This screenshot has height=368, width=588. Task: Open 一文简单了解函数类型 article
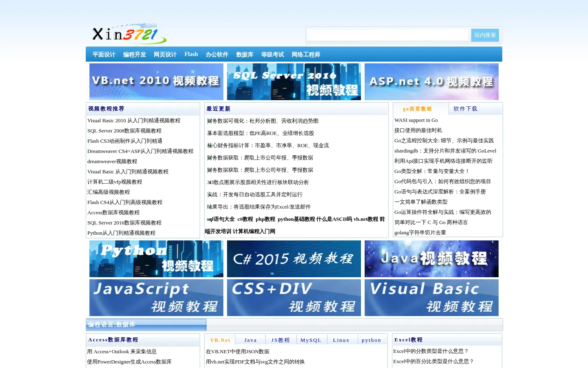pyautogui.click(x=421, y=202)
